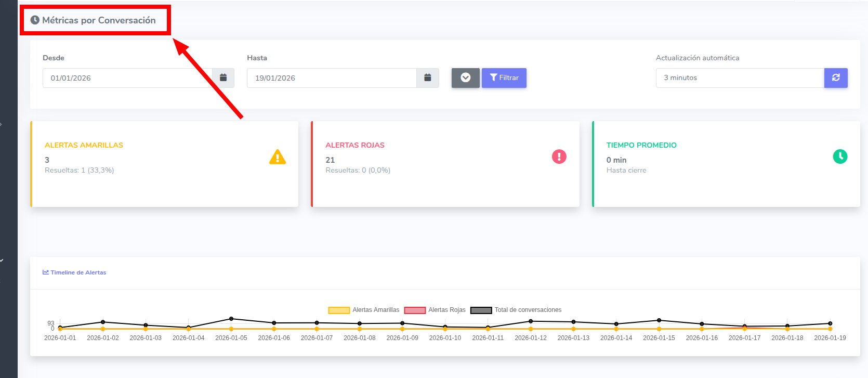The width and height of the screenshot is (868, 378).
Task: Click the clock icon beside Métricas por Conversación
Action: point(35,20)
